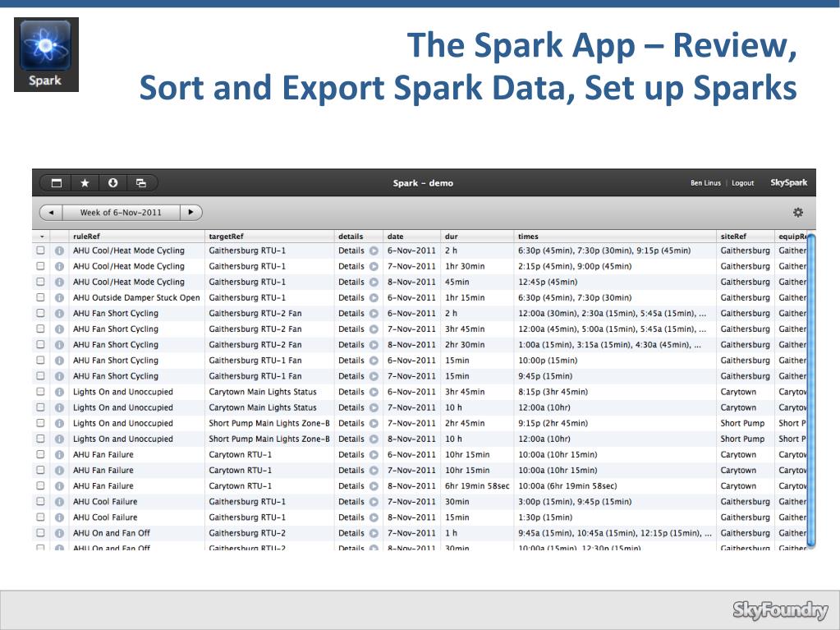The image size is (840, 630).
Task: Click the star favorites icon
Action: tap(85, 183)
